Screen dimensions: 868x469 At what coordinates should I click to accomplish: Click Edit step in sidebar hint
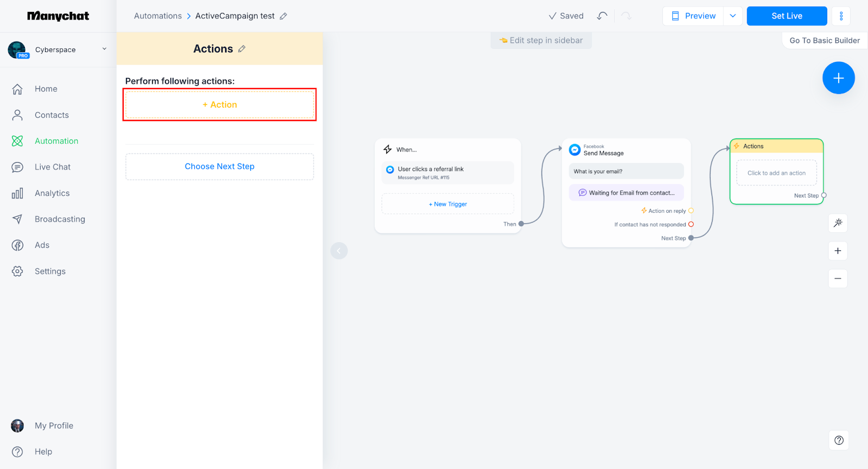pyautogui.click(x=541, y=40)
